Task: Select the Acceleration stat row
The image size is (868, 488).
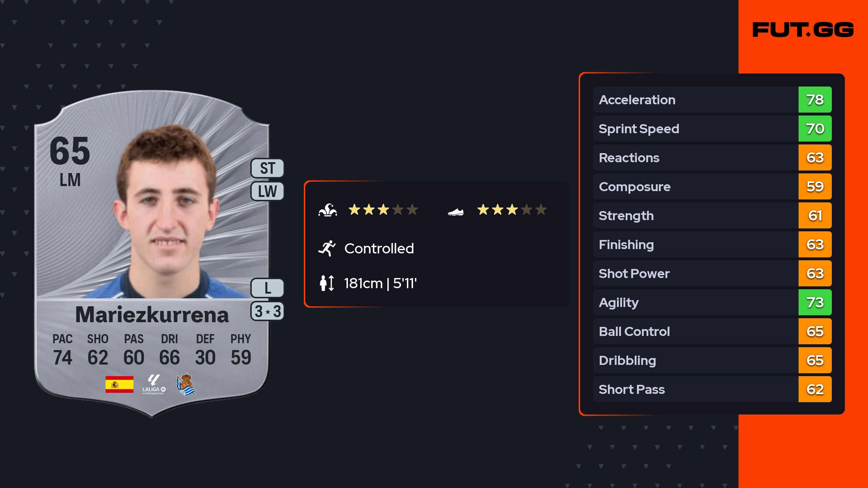Action: point(694,100)
